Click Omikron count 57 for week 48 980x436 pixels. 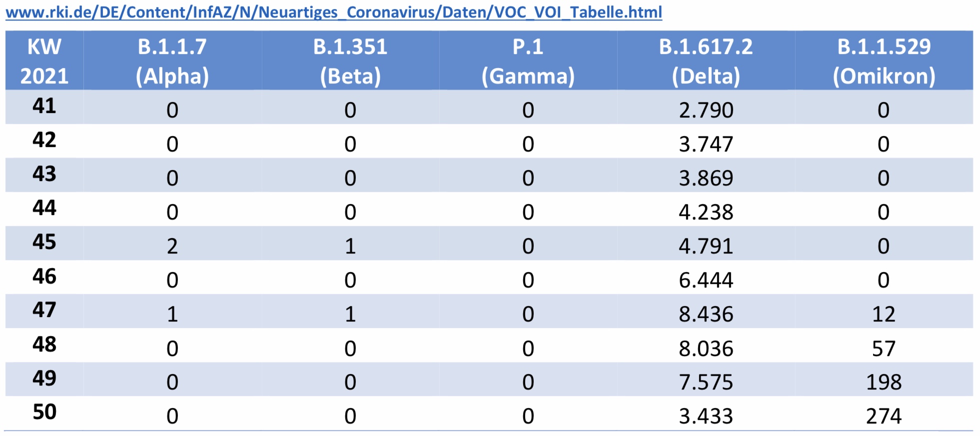click(x=884, y=348)
